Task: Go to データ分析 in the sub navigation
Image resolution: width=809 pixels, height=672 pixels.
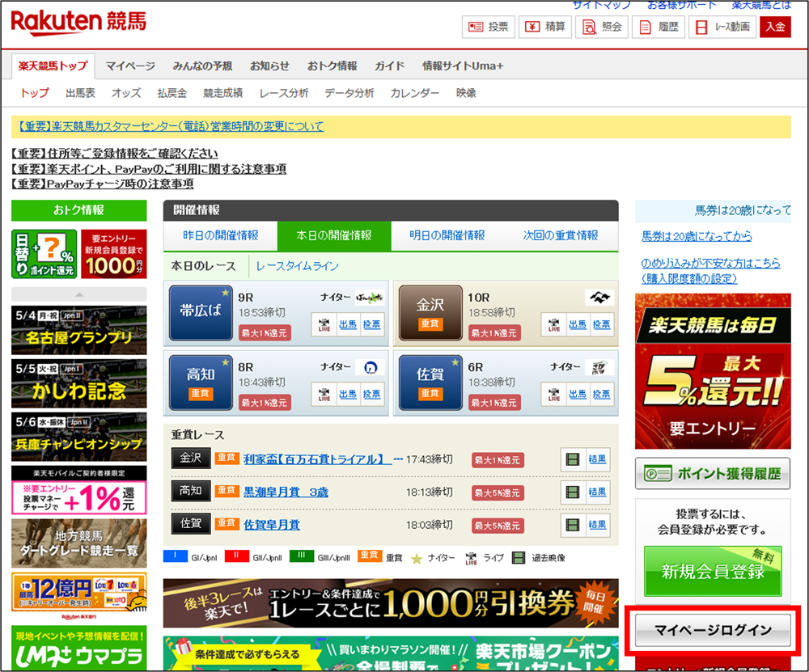Action: pos(349,93)
